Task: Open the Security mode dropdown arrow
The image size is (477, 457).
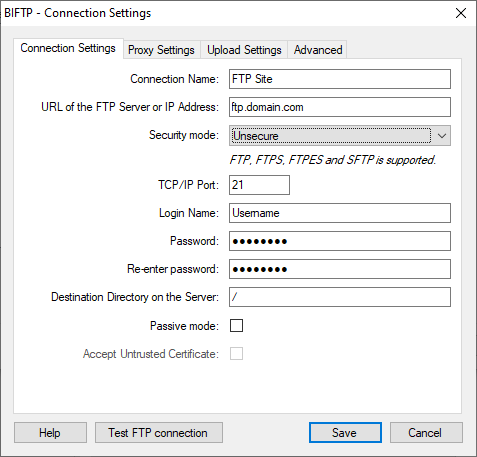Action: coord(442,136)
